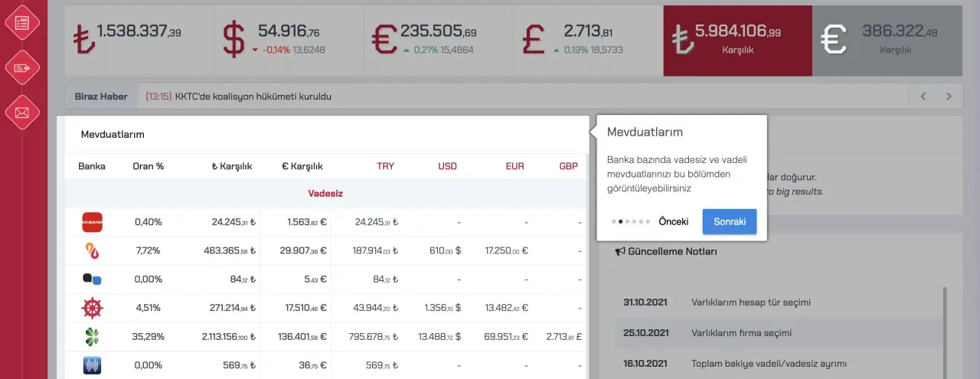
Task: Click the USD column header
Action: [447, 166]
